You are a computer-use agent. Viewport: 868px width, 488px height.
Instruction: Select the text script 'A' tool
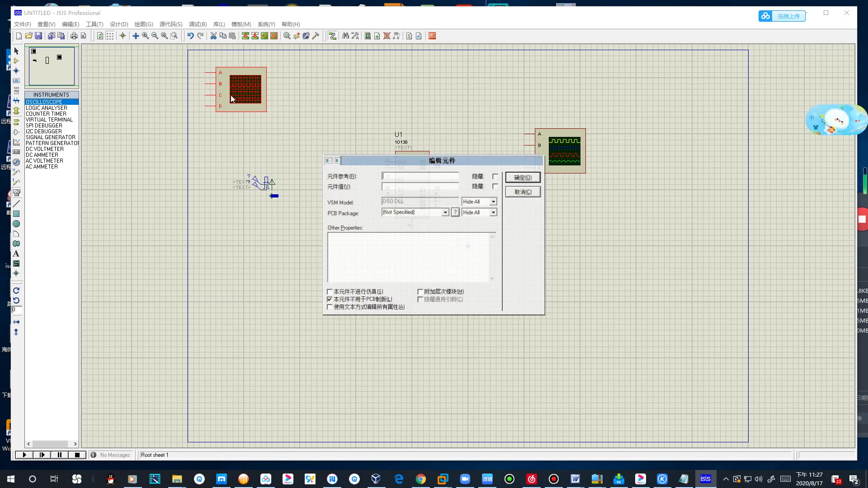tap(16, 253)
